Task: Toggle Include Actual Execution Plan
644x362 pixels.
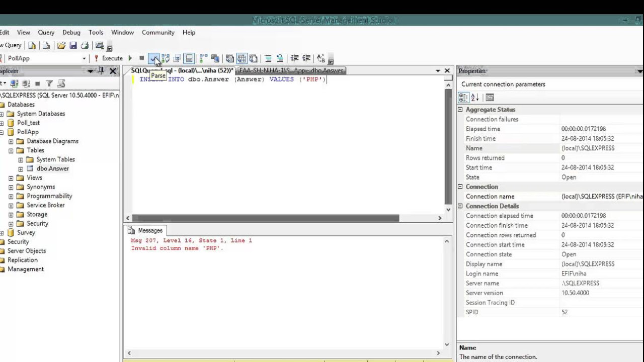Action: coord(204,58)
